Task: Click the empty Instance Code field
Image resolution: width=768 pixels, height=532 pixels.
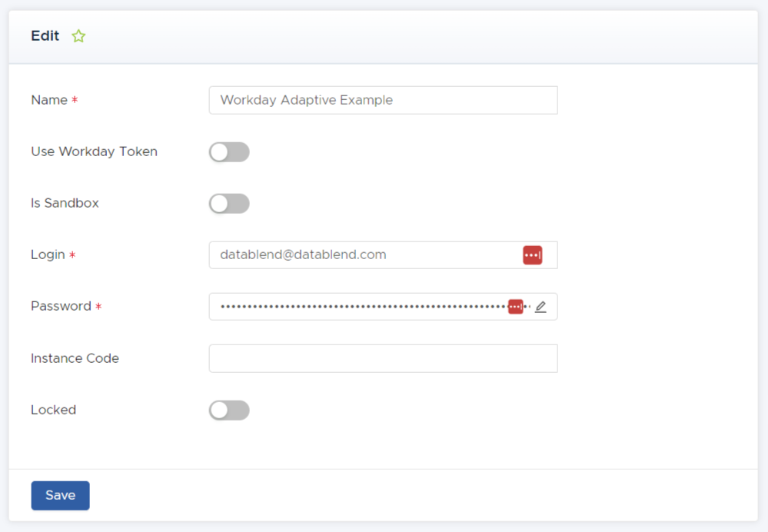Action: 383,358
